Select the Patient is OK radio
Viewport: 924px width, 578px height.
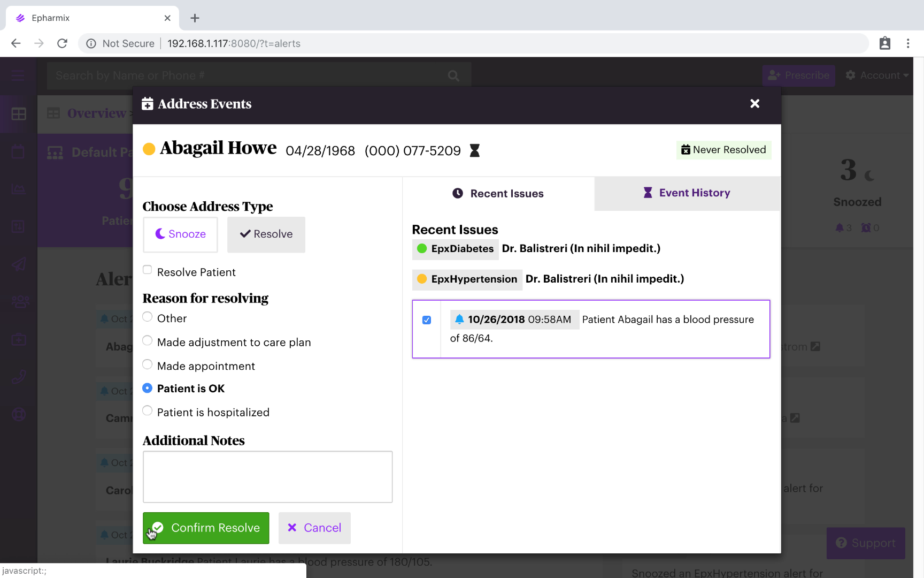[x=148, y=388]
